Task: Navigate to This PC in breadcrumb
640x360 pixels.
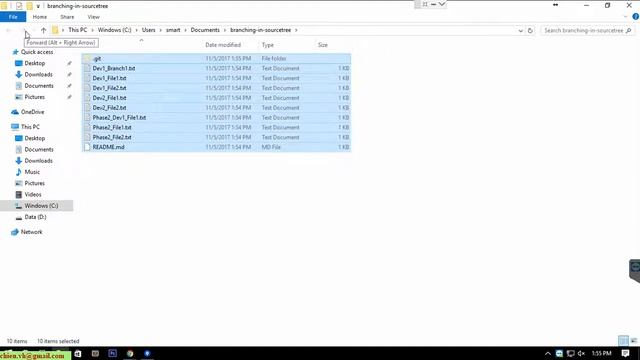Action: [x=78, y=30]
